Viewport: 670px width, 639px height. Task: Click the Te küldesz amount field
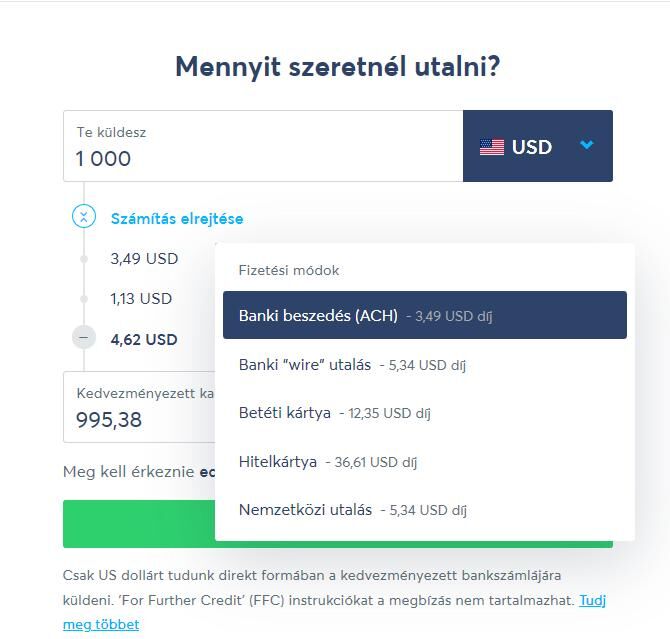tap(263, 146)
